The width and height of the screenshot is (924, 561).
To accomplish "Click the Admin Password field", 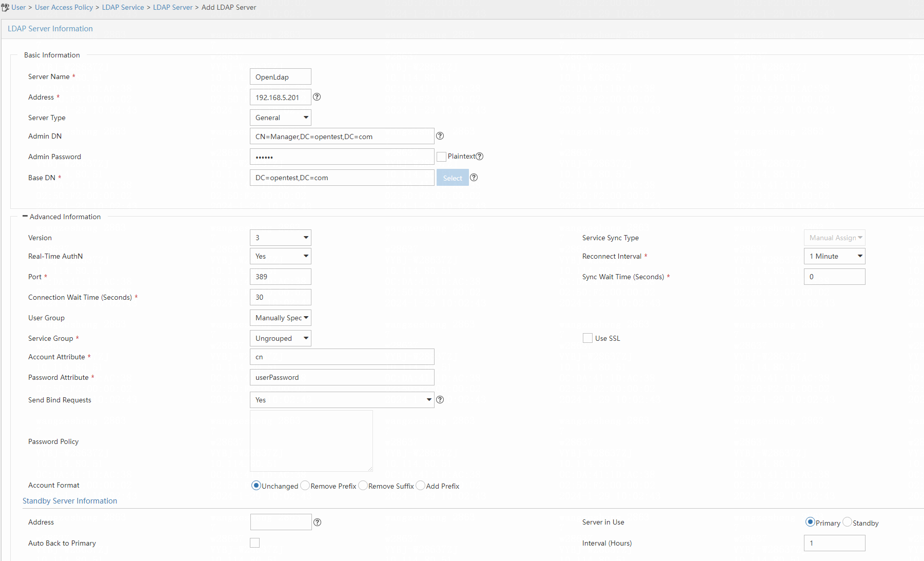I will 342,157.
